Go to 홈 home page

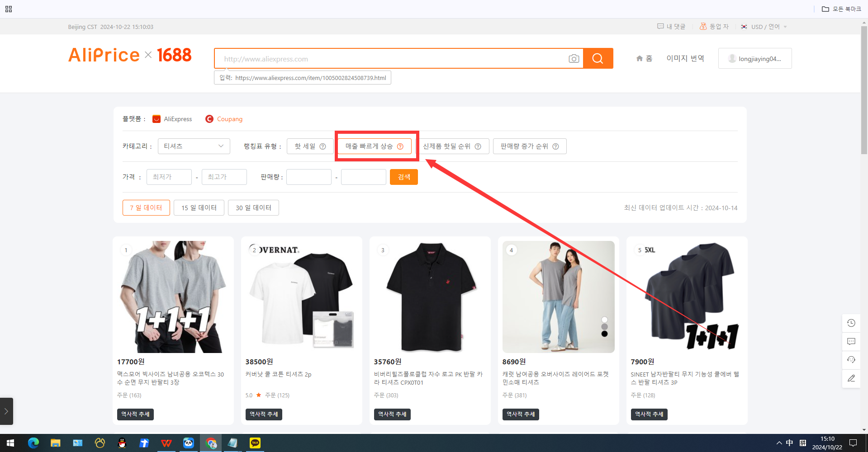click(644, 58)
